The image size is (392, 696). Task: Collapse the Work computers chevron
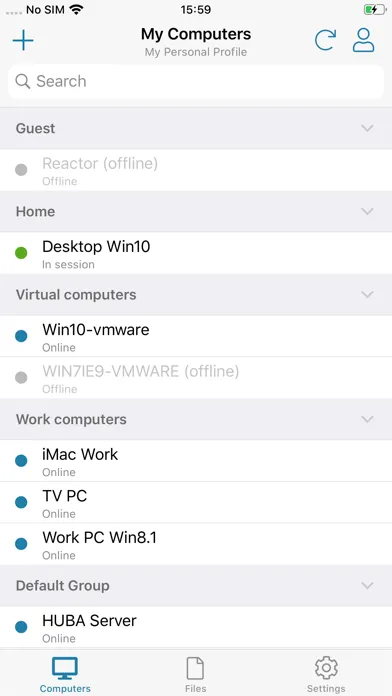tap(367, 419)
